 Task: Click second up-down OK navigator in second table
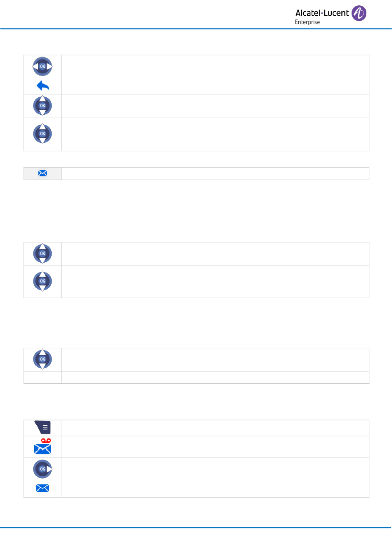pyautogui.click(x=43, y=281)
